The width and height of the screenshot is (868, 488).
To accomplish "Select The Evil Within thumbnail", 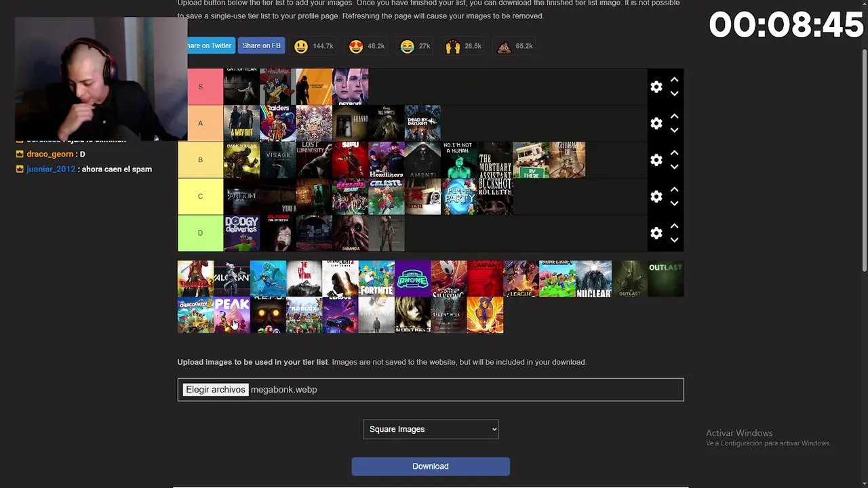I will pos(304,279).
